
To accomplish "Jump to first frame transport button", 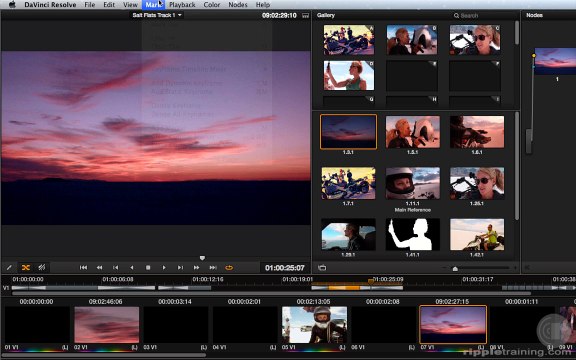I will click(83, 267).
